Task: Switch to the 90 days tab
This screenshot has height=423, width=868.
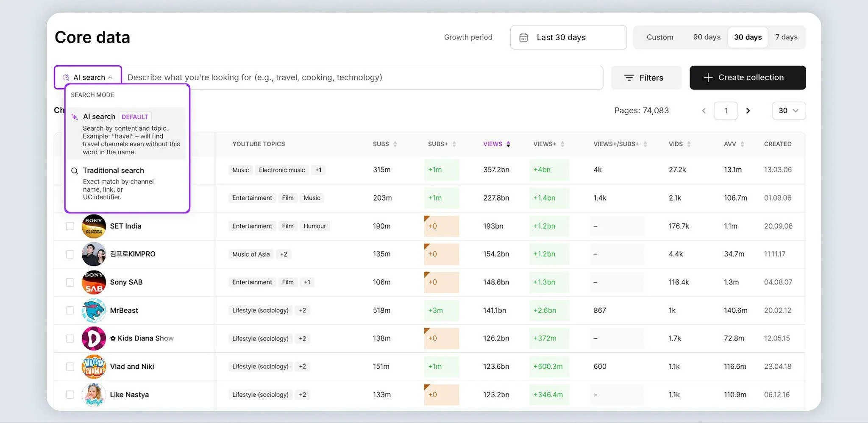Action: pyautogui.click(x=707, y=37)
